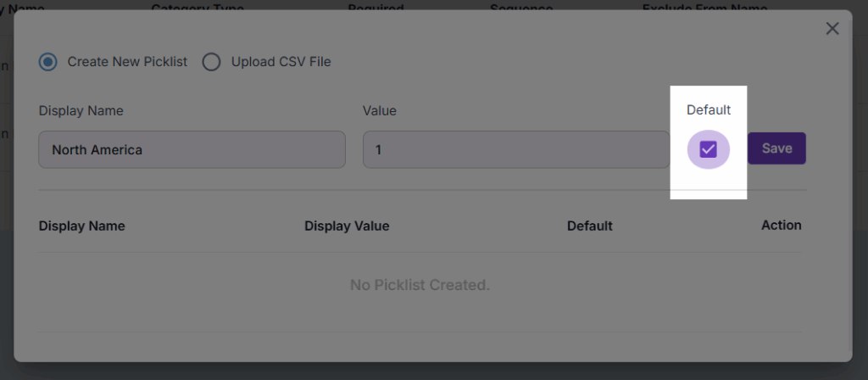868x380 pixels.
Task: Click the 'Upload CSV File' label text
Action: 281,61
